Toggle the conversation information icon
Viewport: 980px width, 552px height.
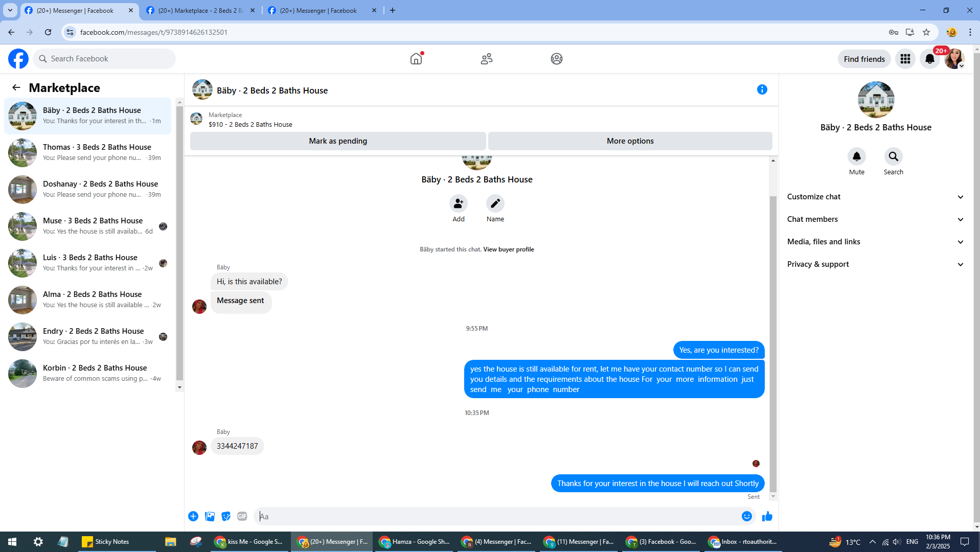coord(762,89)
